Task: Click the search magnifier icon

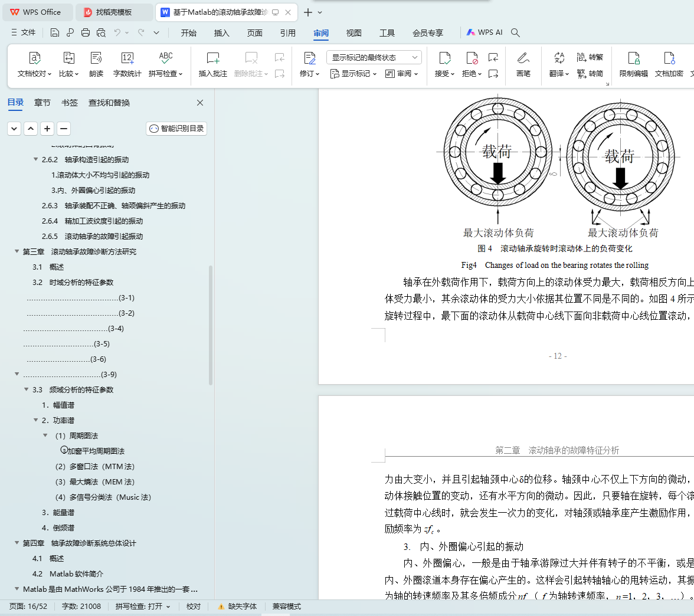Action: pyautogui.click(x=515, y=32)
